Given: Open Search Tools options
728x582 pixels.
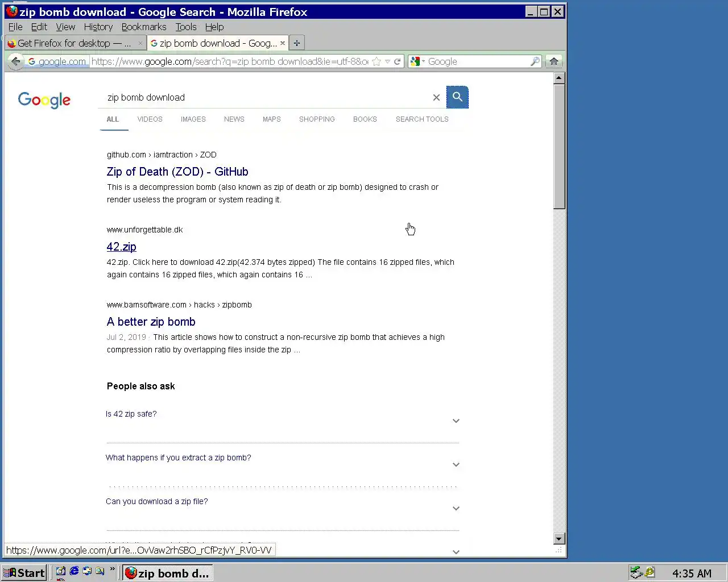Looking at the screenshot, I should (422, 119).
